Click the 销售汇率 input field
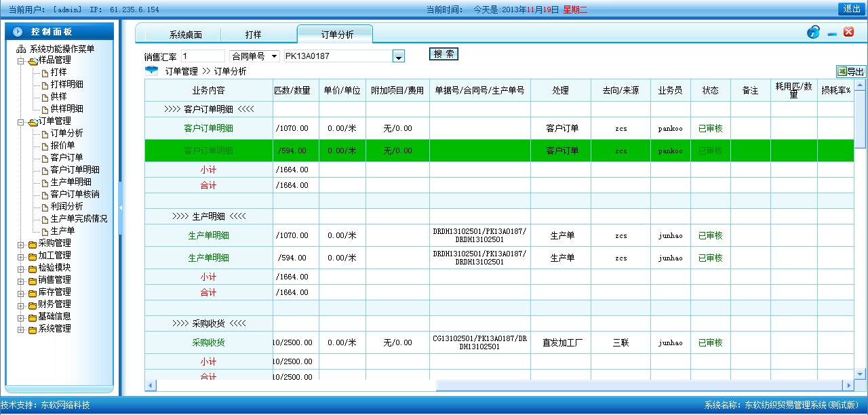The height and width of the screenshot is (415, 868). pos(203,56)
